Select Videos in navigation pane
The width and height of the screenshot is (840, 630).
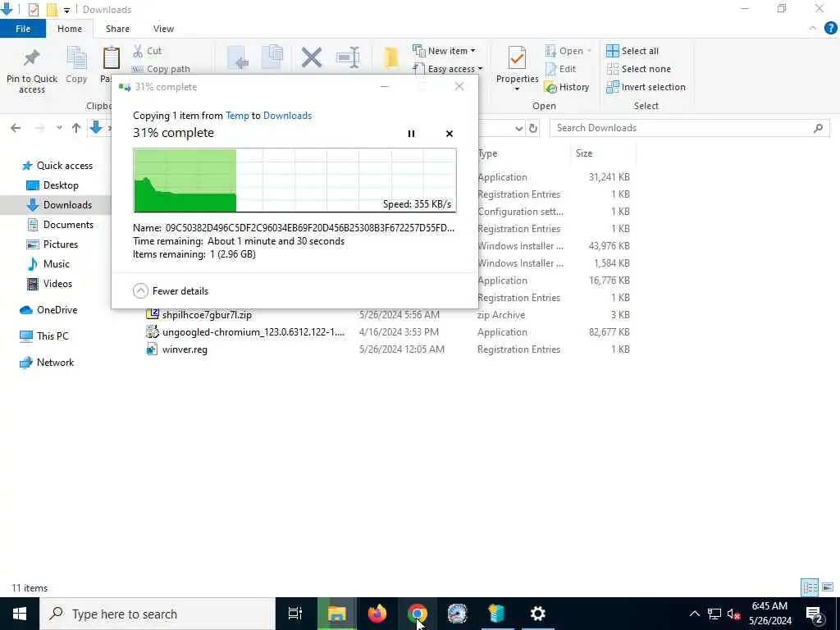coord(50,284)
